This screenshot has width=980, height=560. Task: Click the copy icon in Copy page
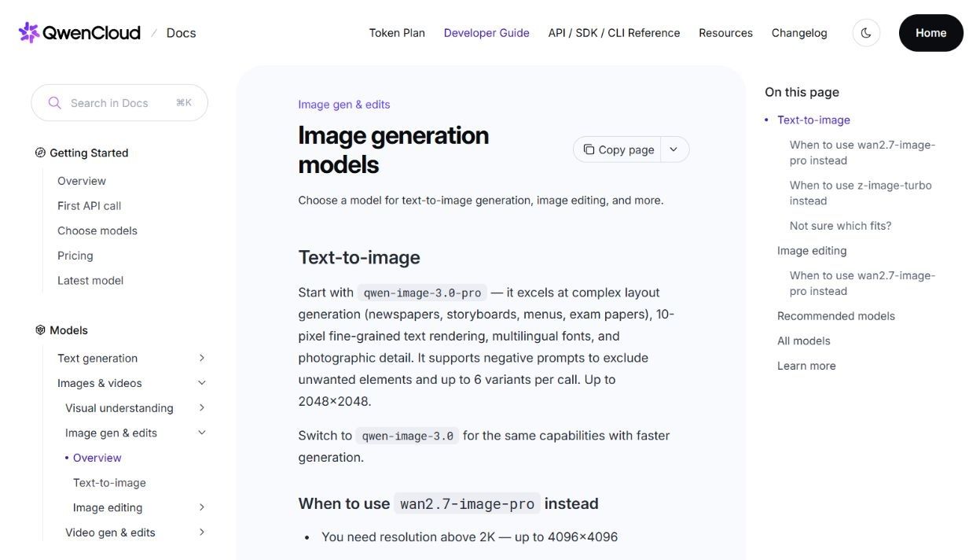coord(589,149)
